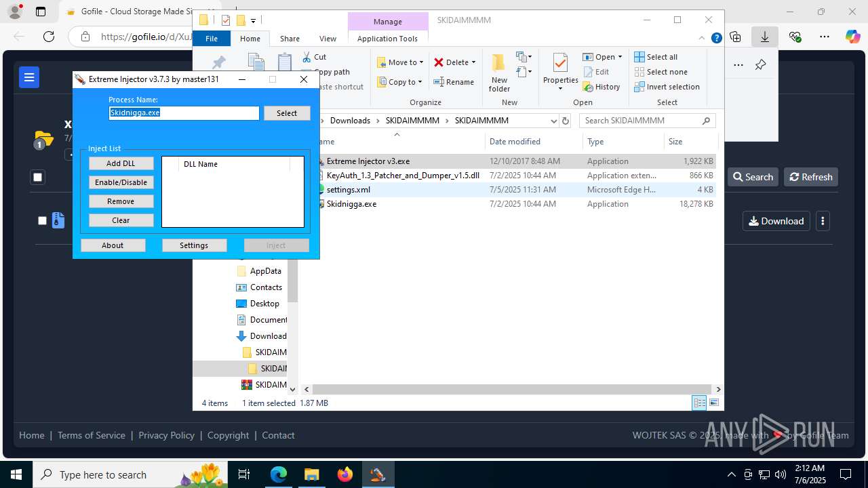Click Select none in ribbon

(x=660, y=72)
